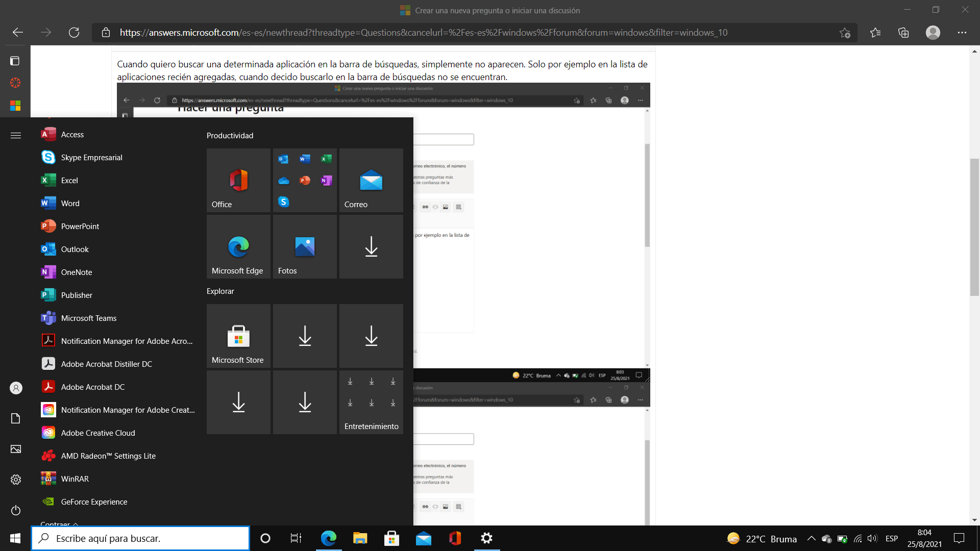
Task: Click the taskbar search box
Action: tap(141, 539)
